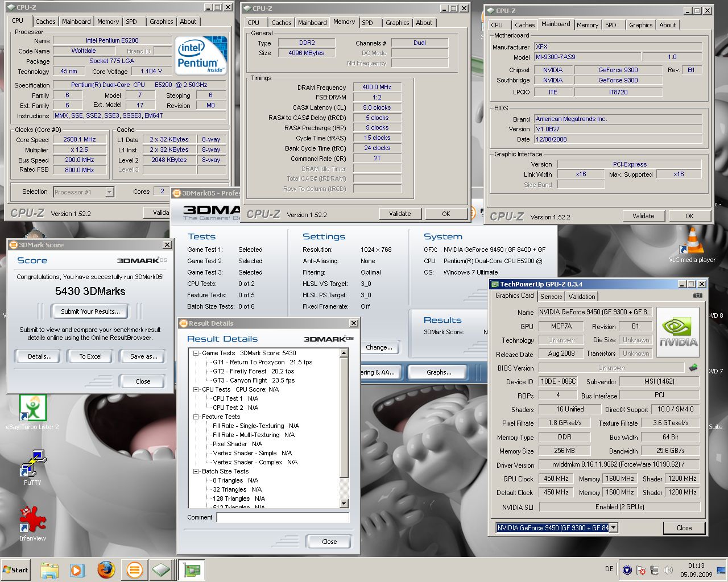Click the GPU-Z camera screenshot icon
Screen dimensions: 728x582
pyautogui.click(x=698, y=296)
